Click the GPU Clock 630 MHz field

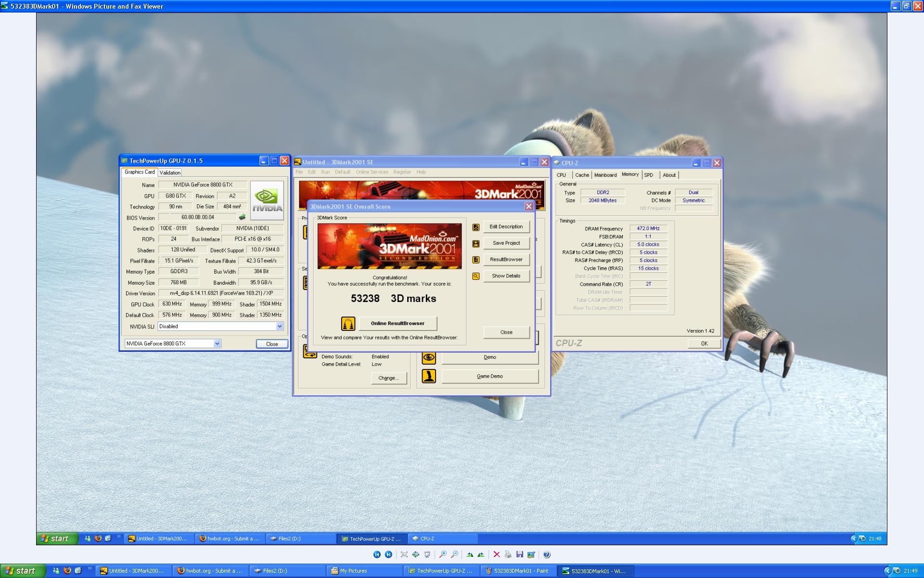pyautogui.click(x=172, y=304)
